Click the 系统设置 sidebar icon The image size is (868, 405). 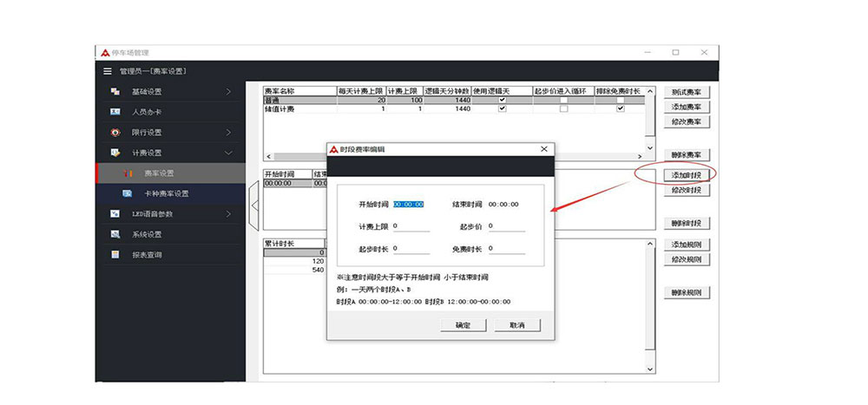tap(115, 234)
